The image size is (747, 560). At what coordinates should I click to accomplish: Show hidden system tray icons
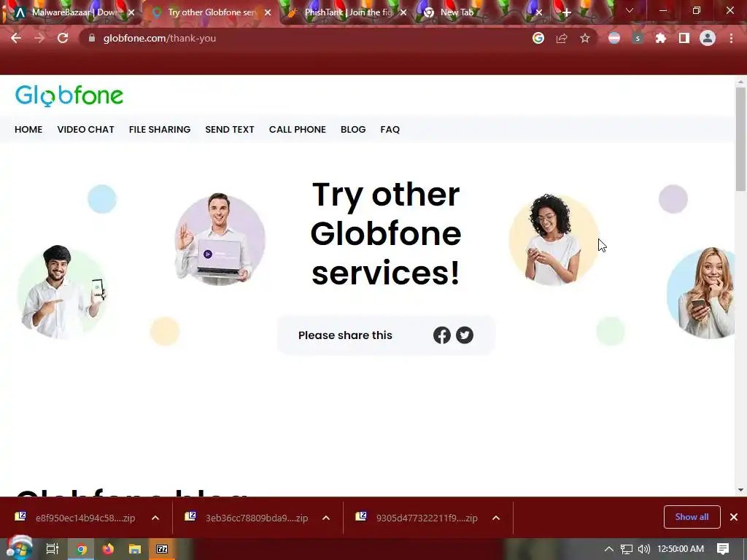[609, 549]
